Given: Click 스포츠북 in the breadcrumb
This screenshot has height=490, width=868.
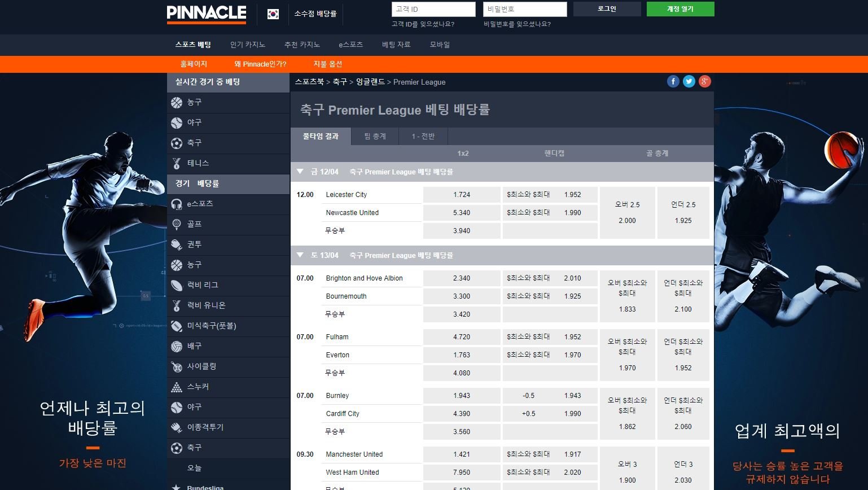Looking at the screenshot, I should coord(309,82).
